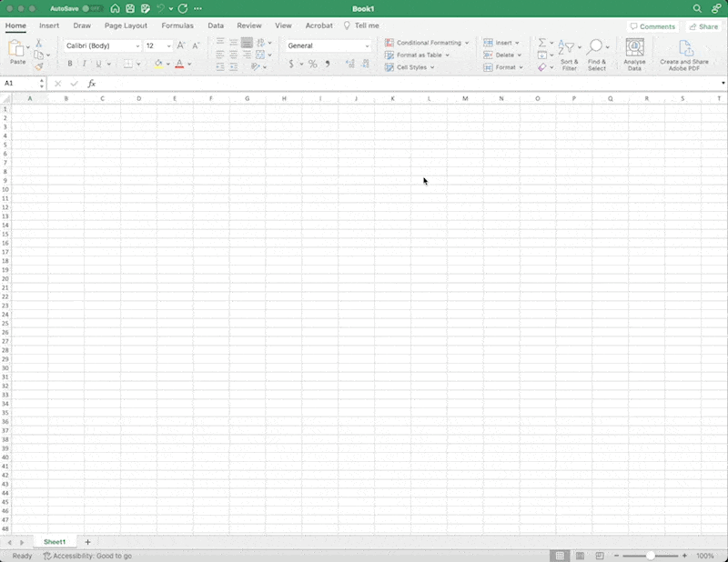Image resolution: width=728 pixels, height=562 pixels.
Task: Click the Decrease Decimal icon
Action: tap(366, 64)
